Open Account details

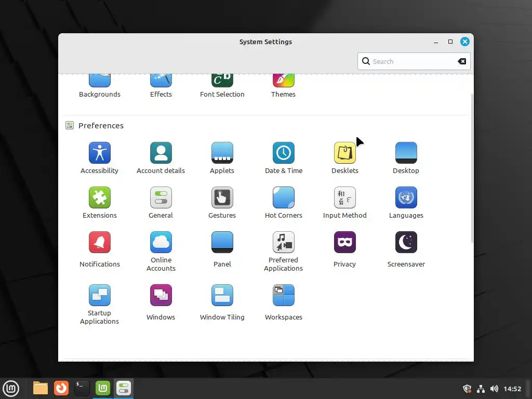coord(161,158)
